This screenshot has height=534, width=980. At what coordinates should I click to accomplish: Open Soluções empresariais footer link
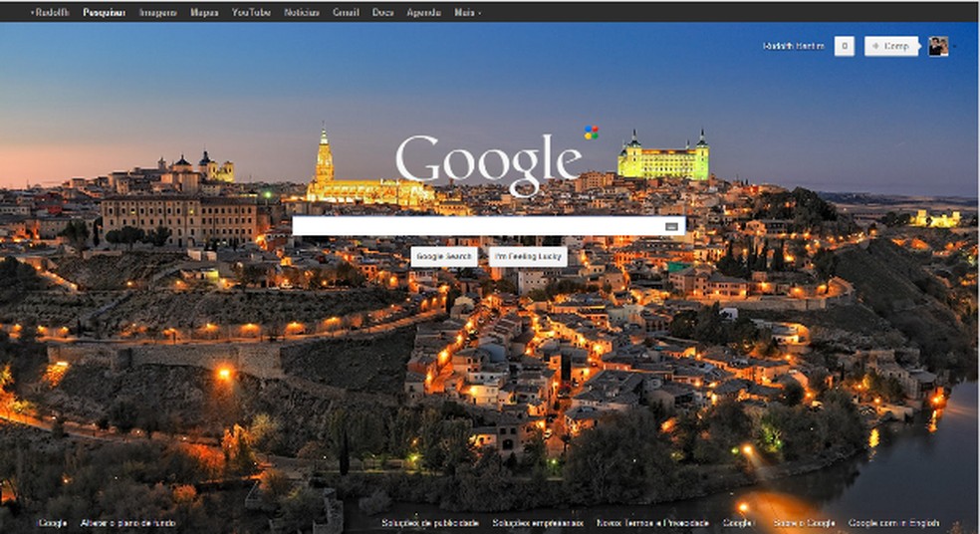tap(538, 523)
